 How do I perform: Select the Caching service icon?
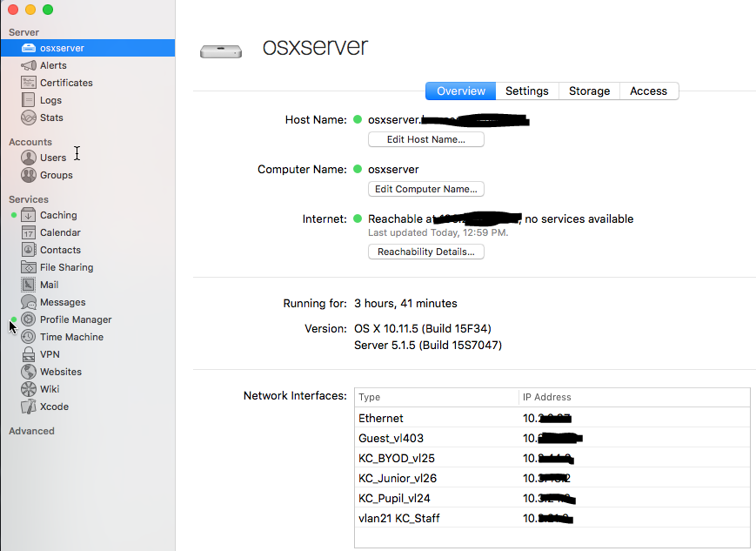(x=29, y=215)
